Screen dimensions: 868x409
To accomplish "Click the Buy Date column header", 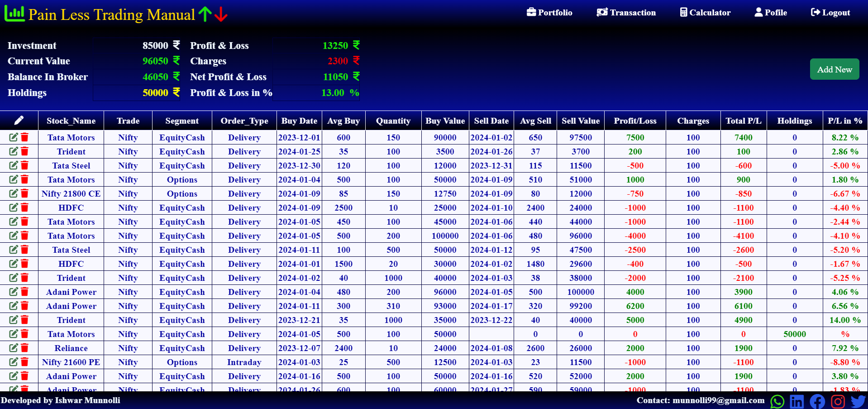I will tap(299, 120).
